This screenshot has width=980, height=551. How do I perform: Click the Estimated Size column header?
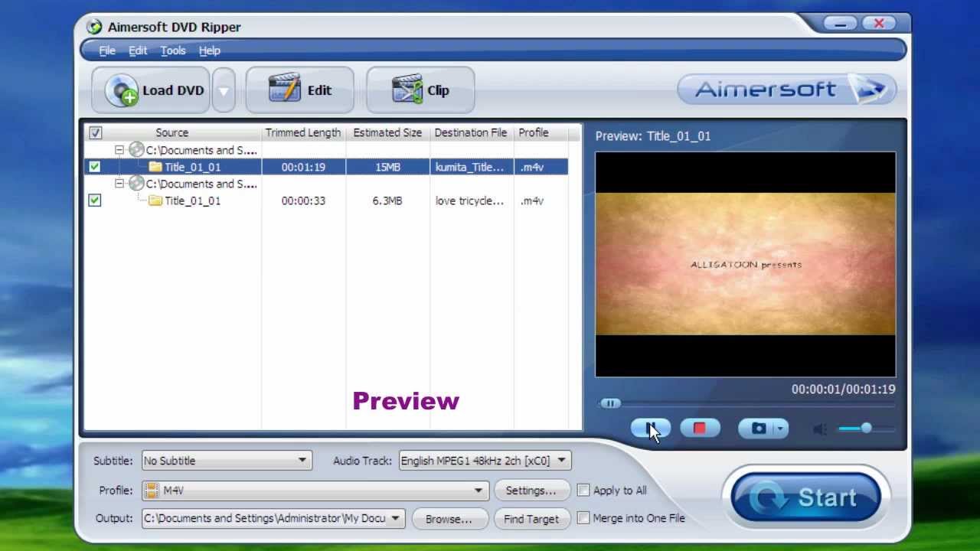click(x=387, y=132)
